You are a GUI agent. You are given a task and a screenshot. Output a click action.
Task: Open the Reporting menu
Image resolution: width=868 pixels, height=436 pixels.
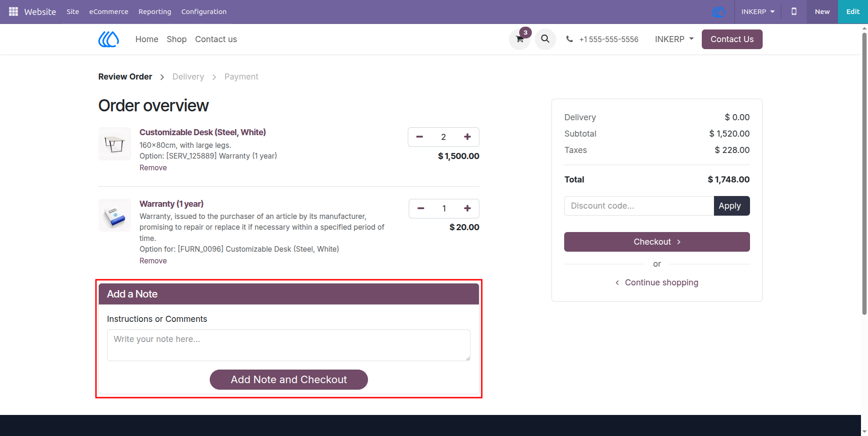[x=155, y=12]
